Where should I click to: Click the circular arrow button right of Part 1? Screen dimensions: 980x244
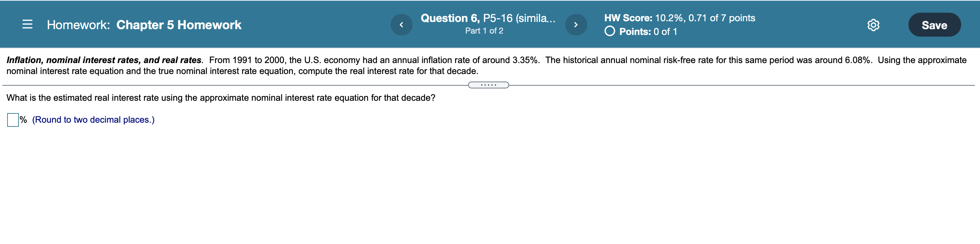coord(576,24)
